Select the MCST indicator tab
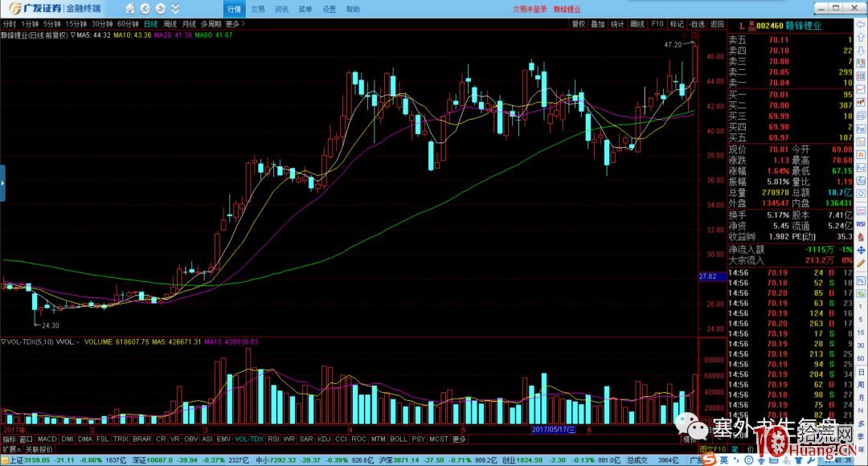 coord(439,439)
